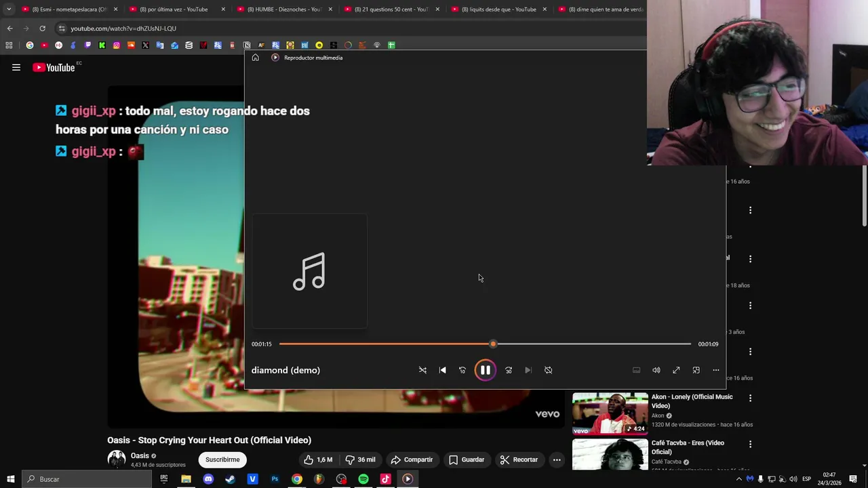
Task: Go to media player home icon
Action: click(255, 58)
